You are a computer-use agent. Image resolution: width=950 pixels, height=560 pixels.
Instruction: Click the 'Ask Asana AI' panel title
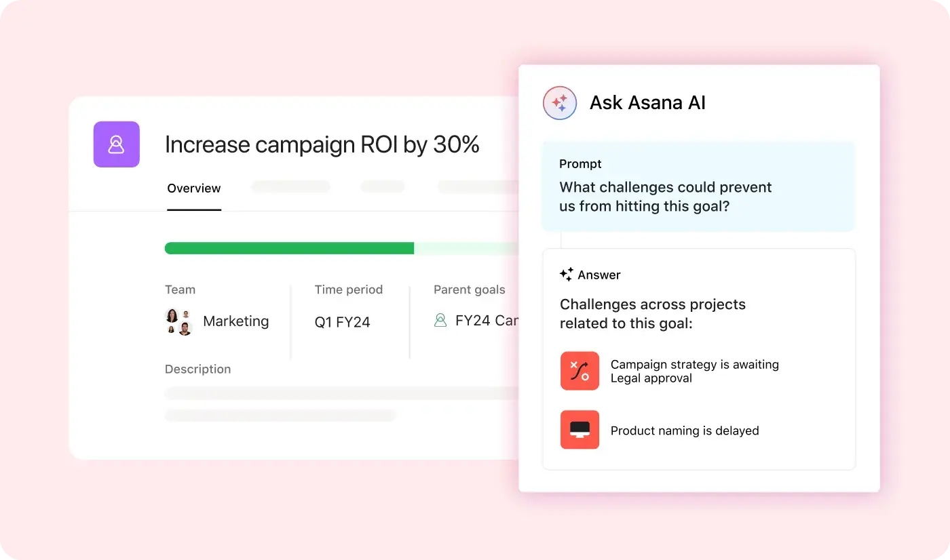pyautogui.click(x=647, y=103)
